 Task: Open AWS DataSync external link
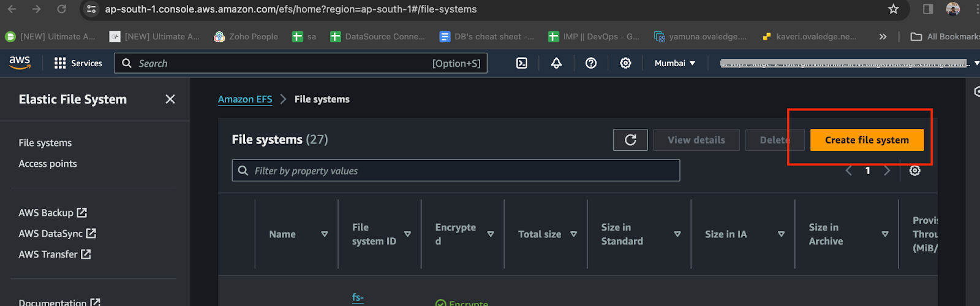tap(58, 234)
